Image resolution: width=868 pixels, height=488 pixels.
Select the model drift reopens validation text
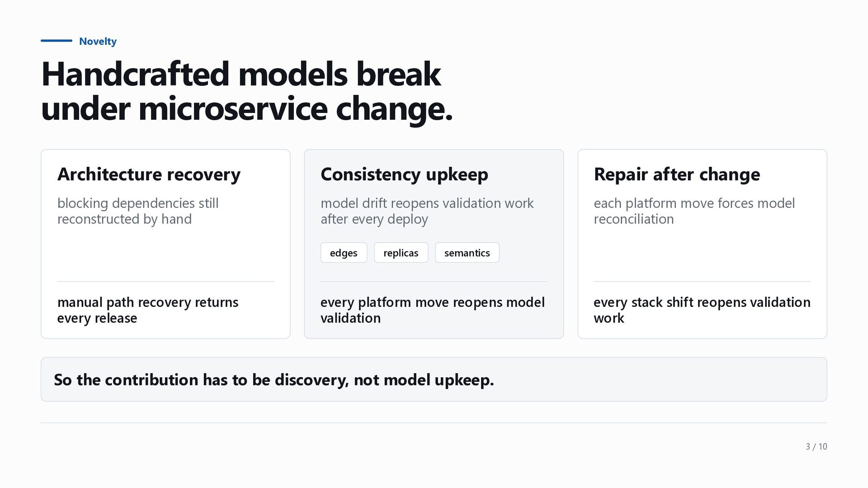pos(427,211)
